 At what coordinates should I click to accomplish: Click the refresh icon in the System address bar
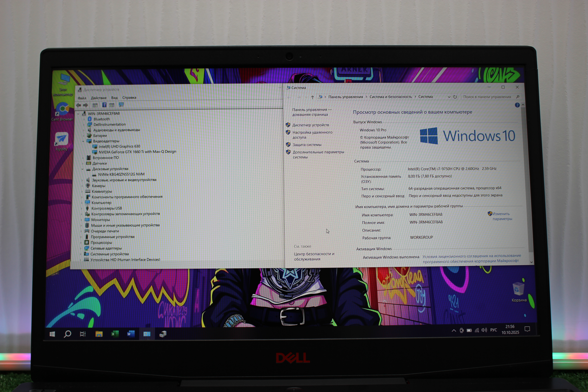click(455, 97)
